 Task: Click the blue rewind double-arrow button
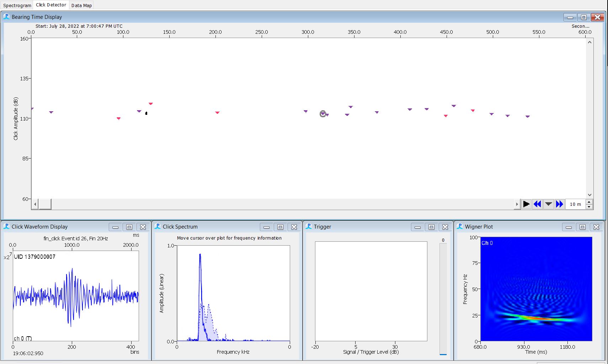(x=537, y=204)
